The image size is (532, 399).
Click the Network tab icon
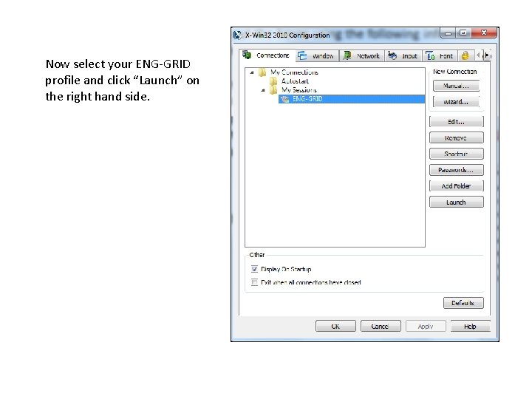347,55
